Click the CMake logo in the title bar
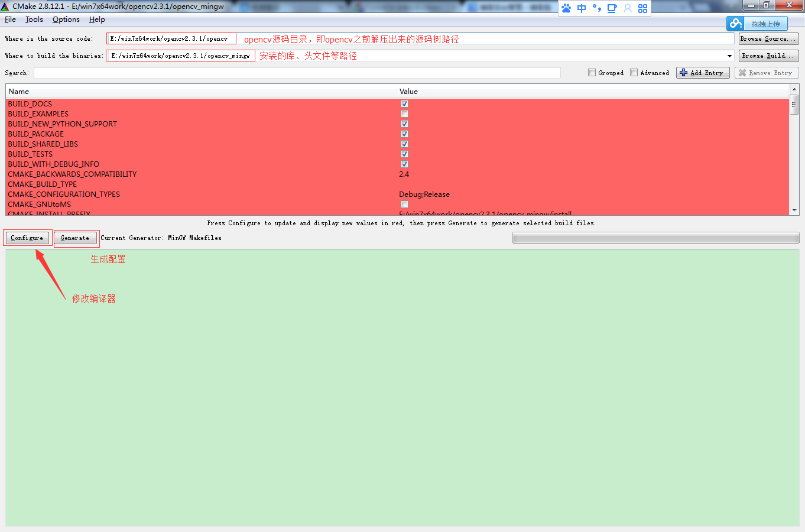The image size is (805, 532). (x=5, y=7)
